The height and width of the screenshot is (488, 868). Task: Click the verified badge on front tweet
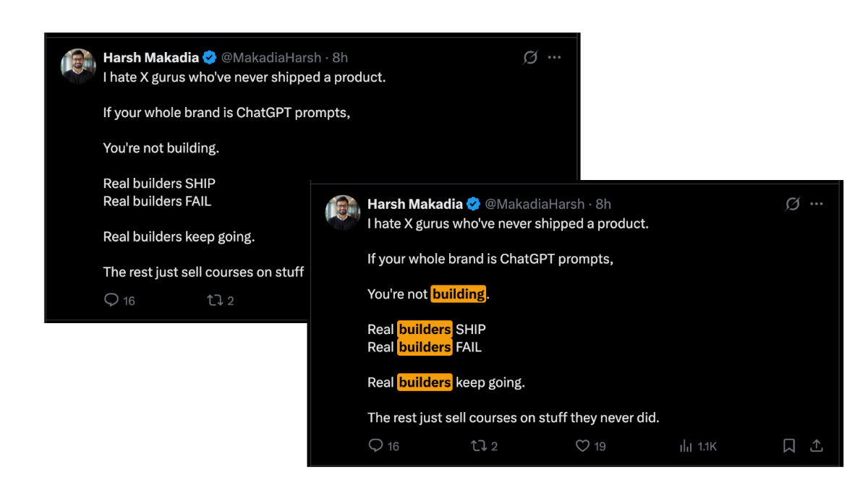point(474,205)
